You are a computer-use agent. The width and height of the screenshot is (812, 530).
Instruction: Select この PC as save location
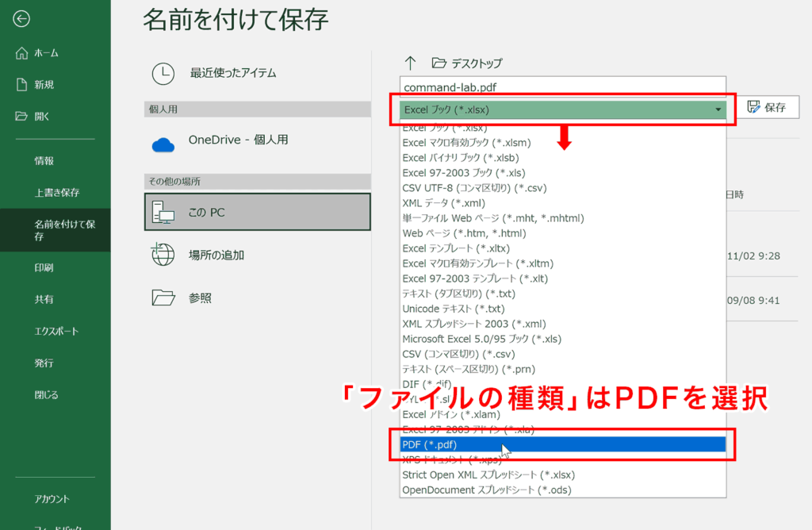[258, 212]
